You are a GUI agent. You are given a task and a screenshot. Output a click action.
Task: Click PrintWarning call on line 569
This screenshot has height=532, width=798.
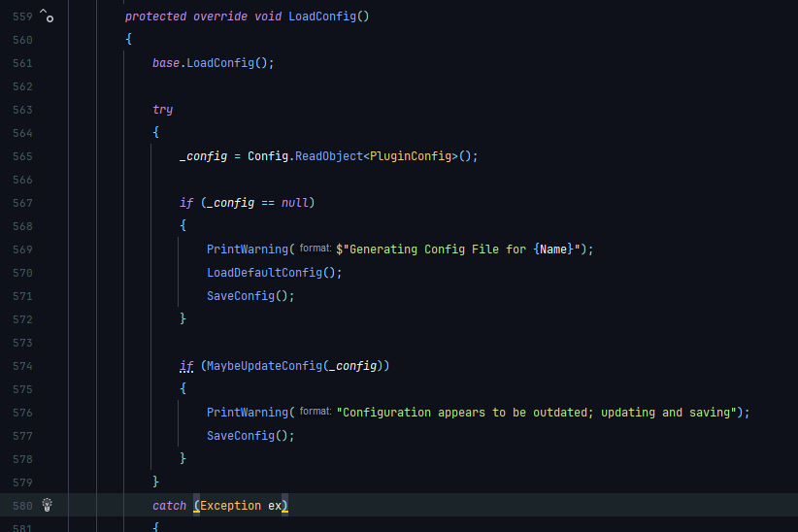248,249
